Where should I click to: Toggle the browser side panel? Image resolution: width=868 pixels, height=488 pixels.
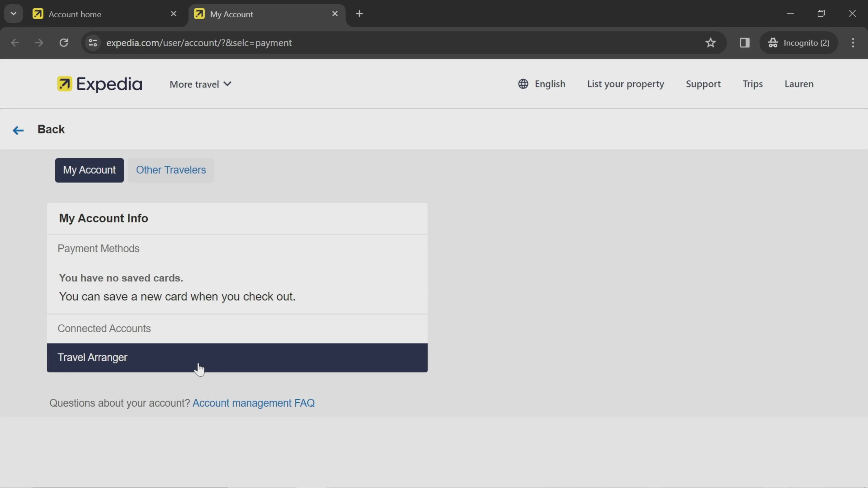[x=744, y=43]
